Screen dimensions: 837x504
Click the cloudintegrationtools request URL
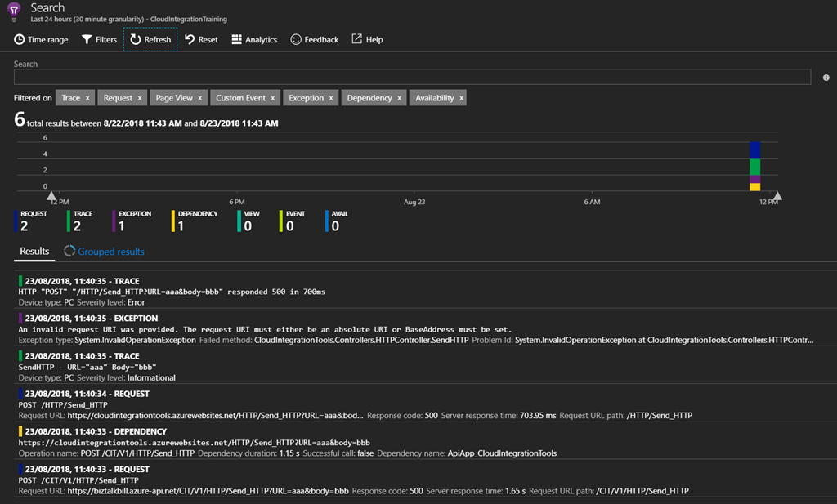click(216, 416)
